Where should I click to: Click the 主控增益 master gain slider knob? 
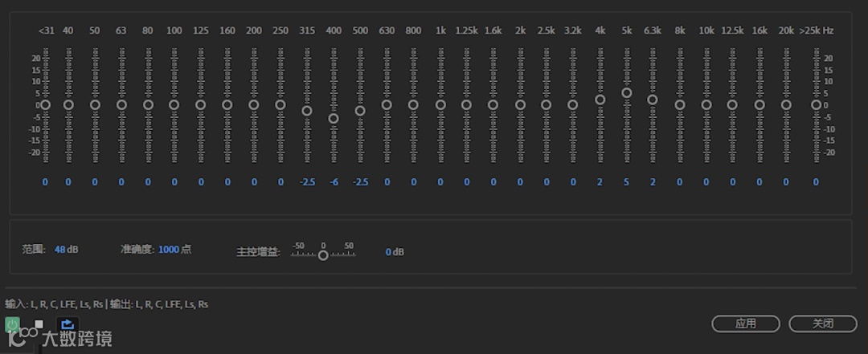coord(323,255)
